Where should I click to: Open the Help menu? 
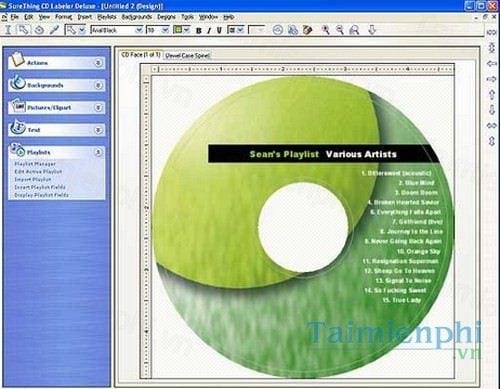228,17
